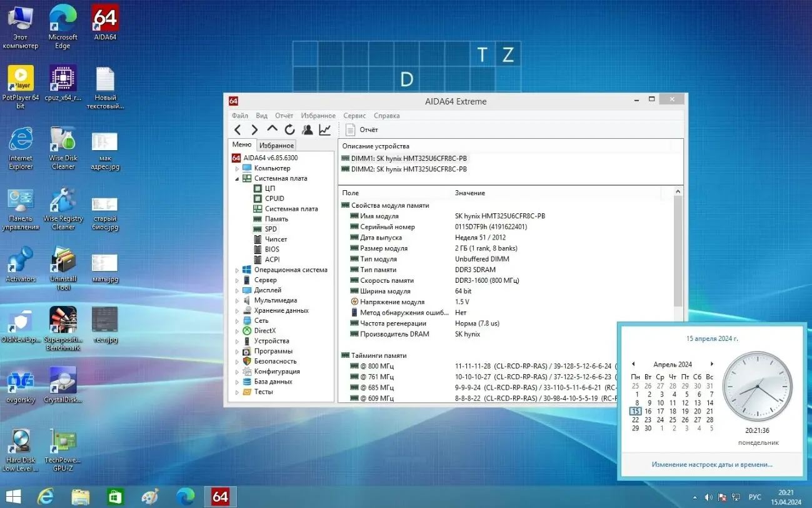
Task: Click the user account toolbar icon
Action: pyautogui.click(x=307, y=130)
